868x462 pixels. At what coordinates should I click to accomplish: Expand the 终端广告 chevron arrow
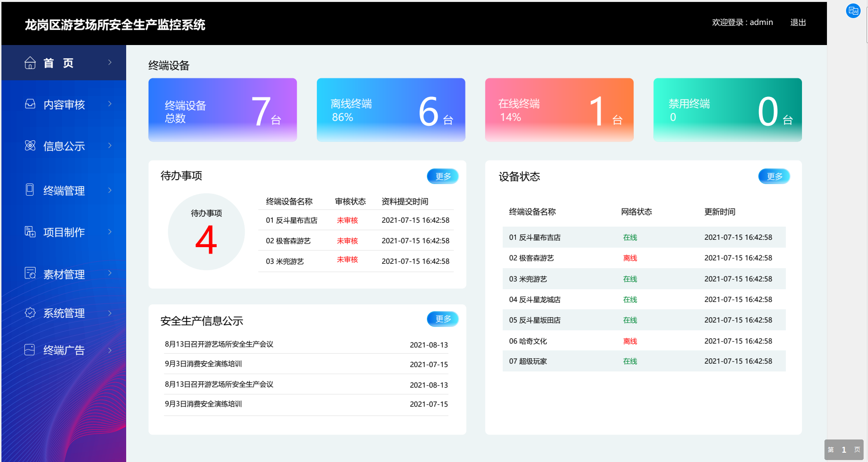[110, 350]
